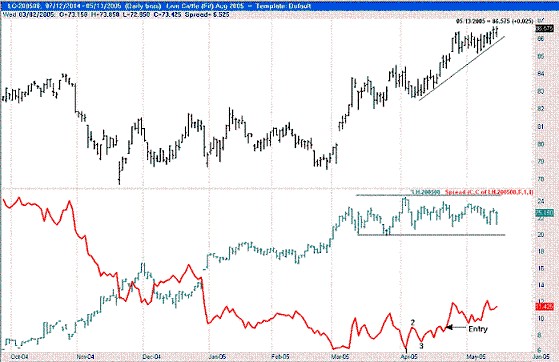Click the 85 price axis label
This screenshot has height=362, width=559.
coord(540,56)
